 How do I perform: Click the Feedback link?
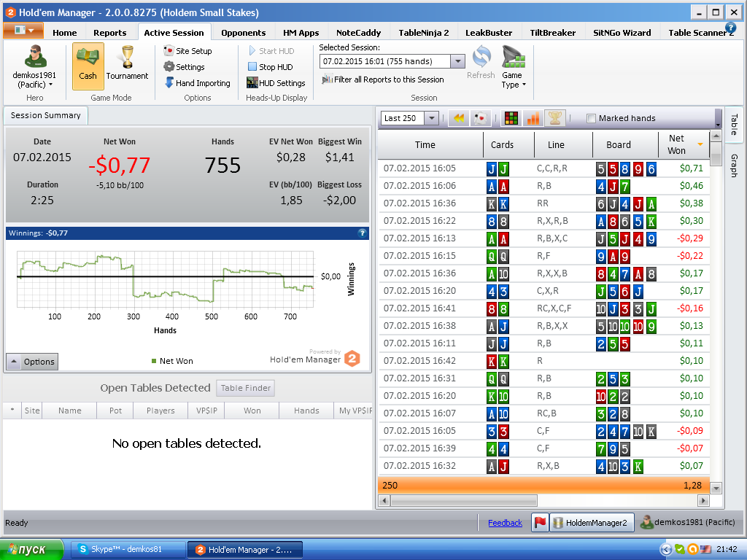tap(505, 523)
